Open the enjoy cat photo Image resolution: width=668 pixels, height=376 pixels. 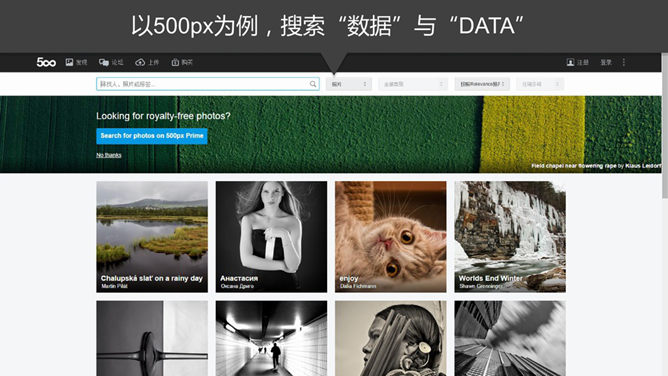click(x=391, y=237)
